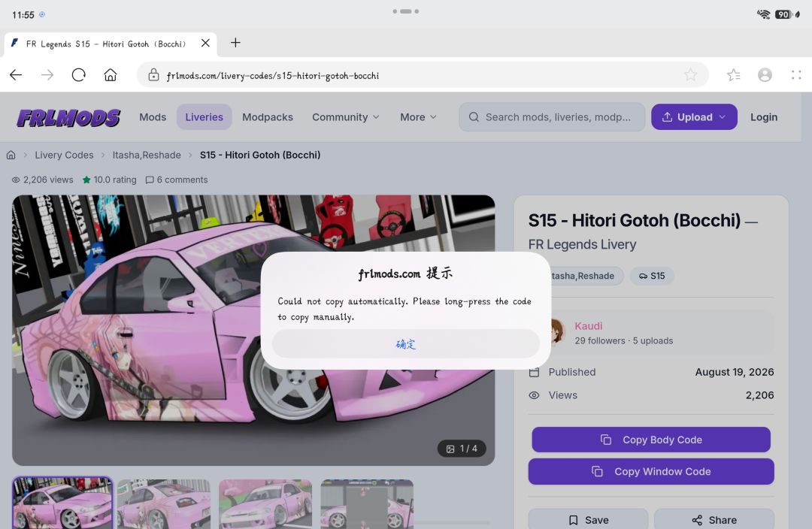This screenshot has width=812, height=529.
Task: Select the third livery thumbnail
Action: 265,504
